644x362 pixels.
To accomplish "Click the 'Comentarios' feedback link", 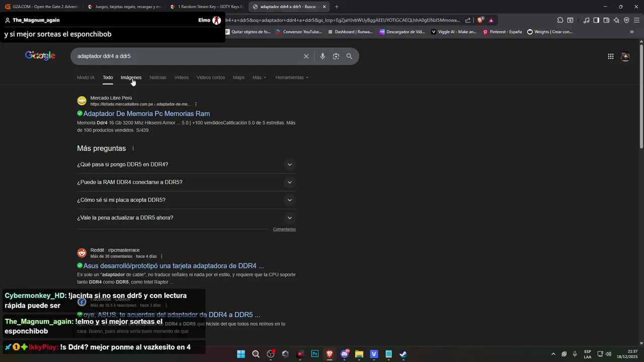I will 284,229.
